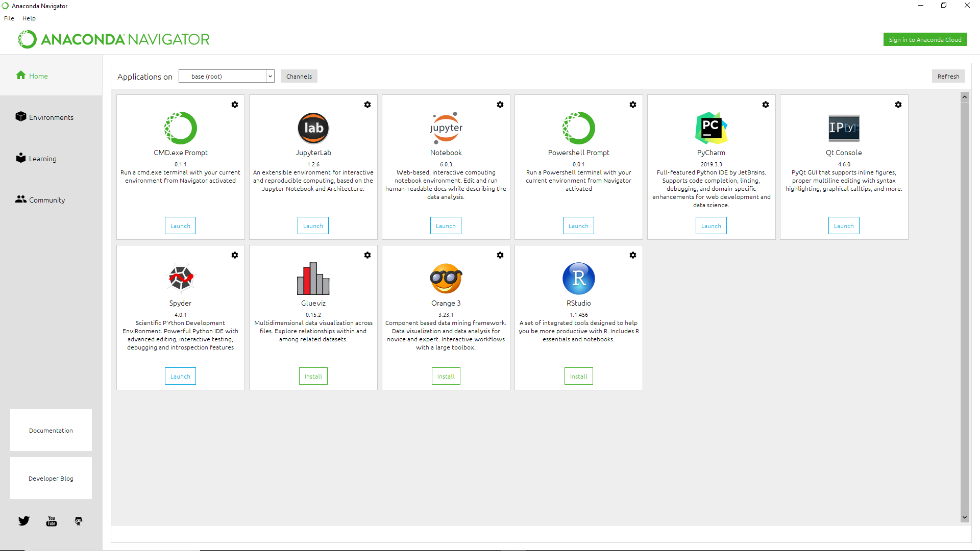Viewport: 980px width, 551px height.
Task: Click the Glueviz application icon
Action: pyautogui.click(x=313, y=278)
